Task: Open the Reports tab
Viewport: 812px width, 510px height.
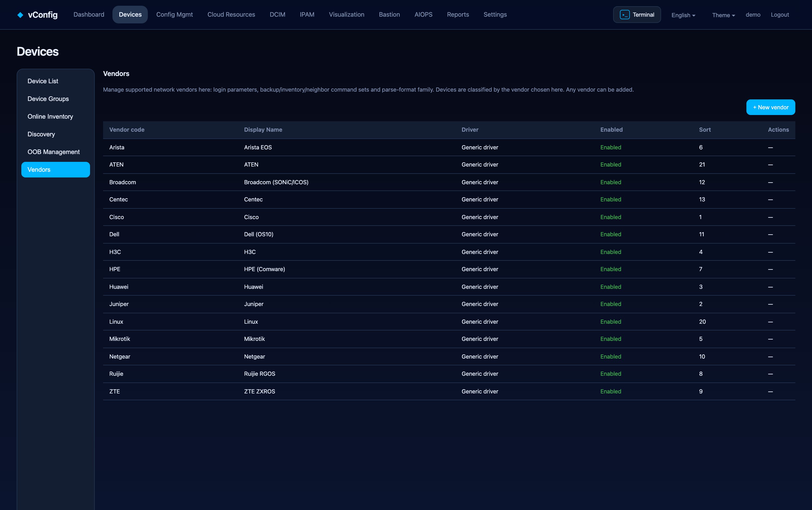Action: tap(458, 15)
